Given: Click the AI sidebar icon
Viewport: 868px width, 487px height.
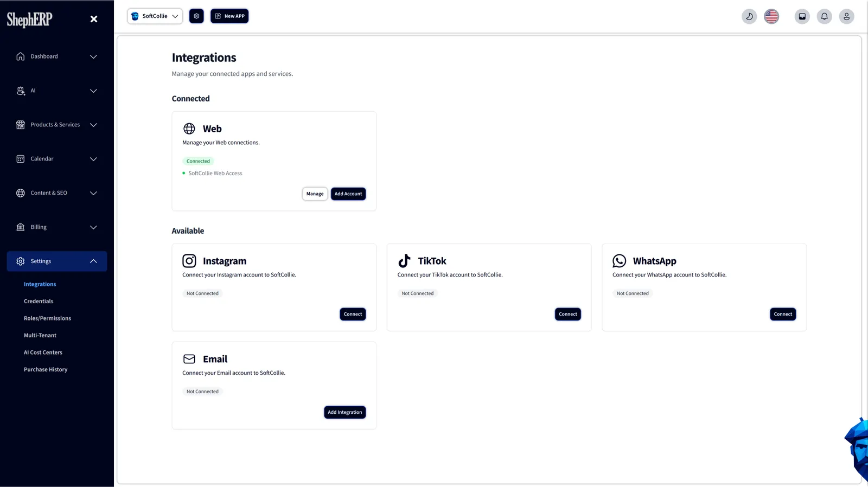Looking at the screenshot, I should click(21, 91).
